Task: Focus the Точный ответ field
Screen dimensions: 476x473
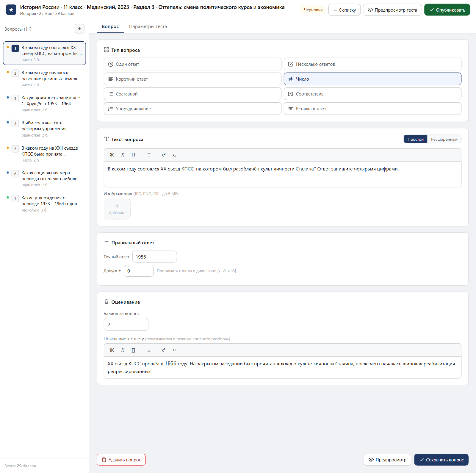Action: click(x=155, y=257)
